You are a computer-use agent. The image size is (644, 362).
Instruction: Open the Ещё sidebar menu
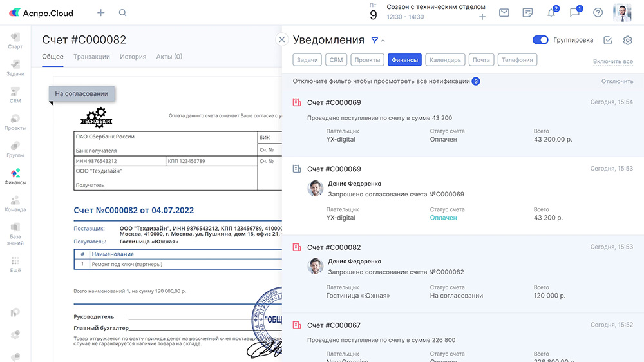(x=15, y=264)
